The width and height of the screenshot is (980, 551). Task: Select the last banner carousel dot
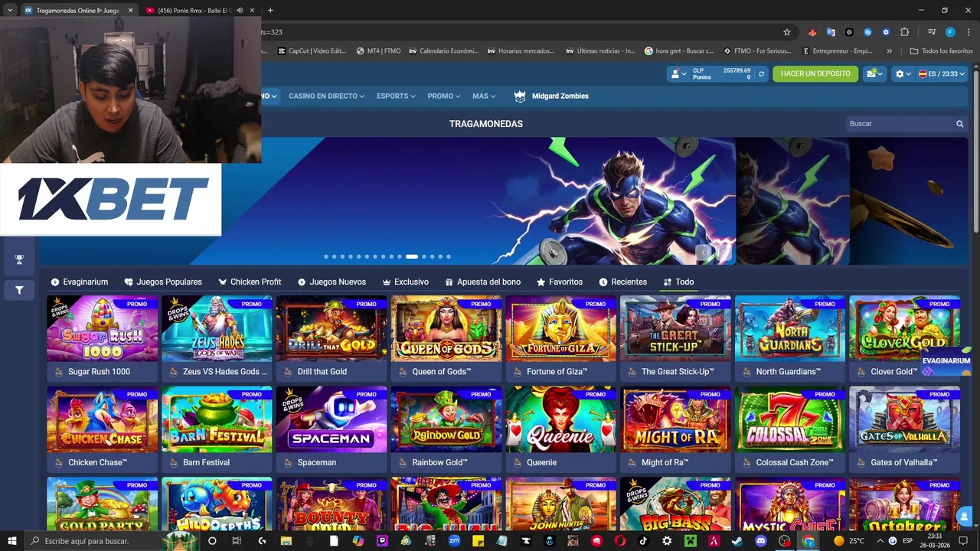[449, 256]
